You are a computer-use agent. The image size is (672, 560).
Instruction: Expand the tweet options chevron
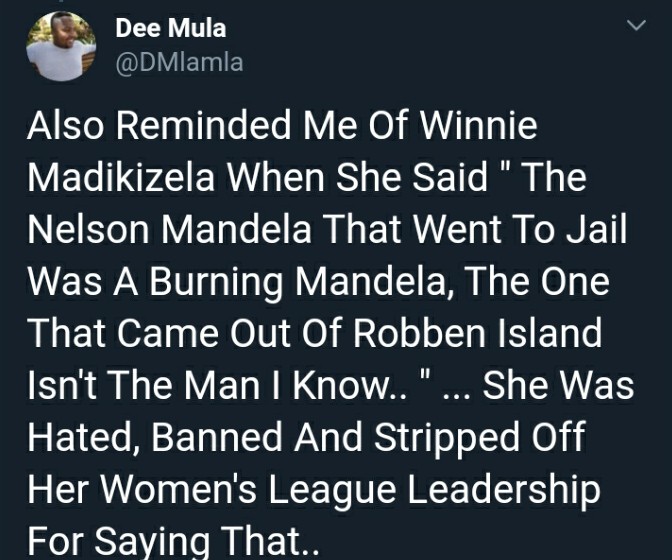click(x=636, y=25)
